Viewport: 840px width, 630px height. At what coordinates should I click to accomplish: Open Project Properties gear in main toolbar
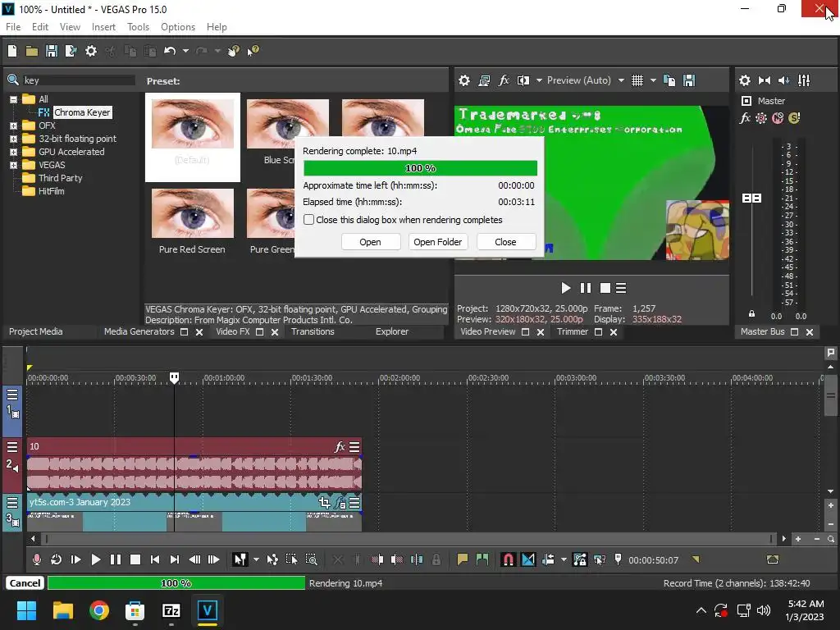click(x=91, y=51)
